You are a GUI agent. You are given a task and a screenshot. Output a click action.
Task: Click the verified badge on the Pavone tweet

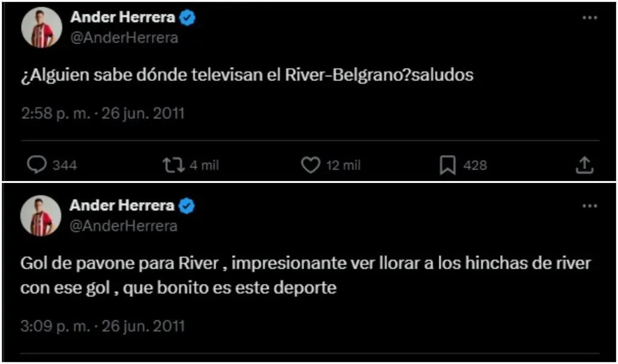[188, 206]
